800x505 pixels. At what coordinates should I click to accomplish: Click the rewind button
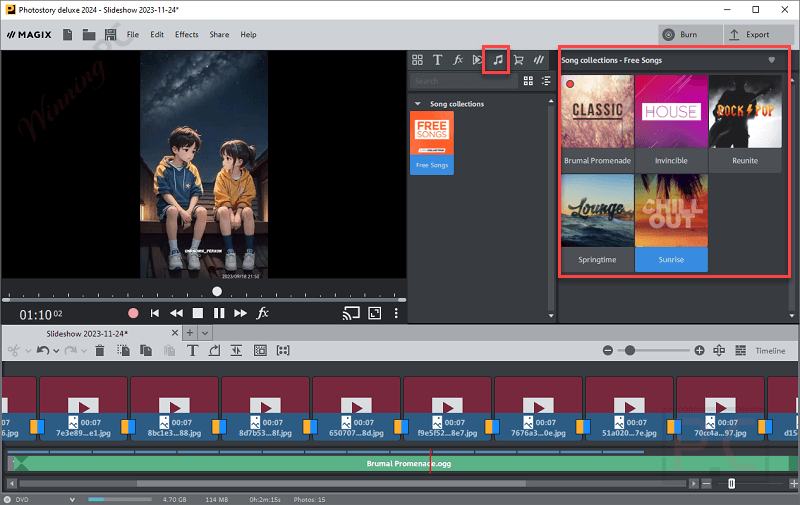(176, 313)
